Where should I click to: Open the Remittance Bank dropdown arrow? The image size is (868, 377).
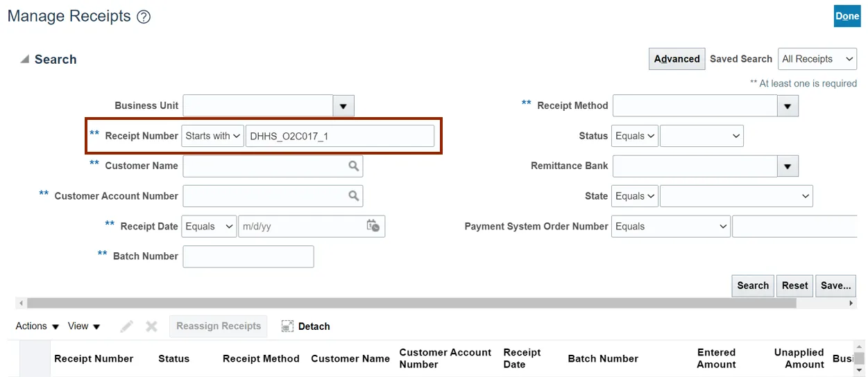tap(788, 166)
